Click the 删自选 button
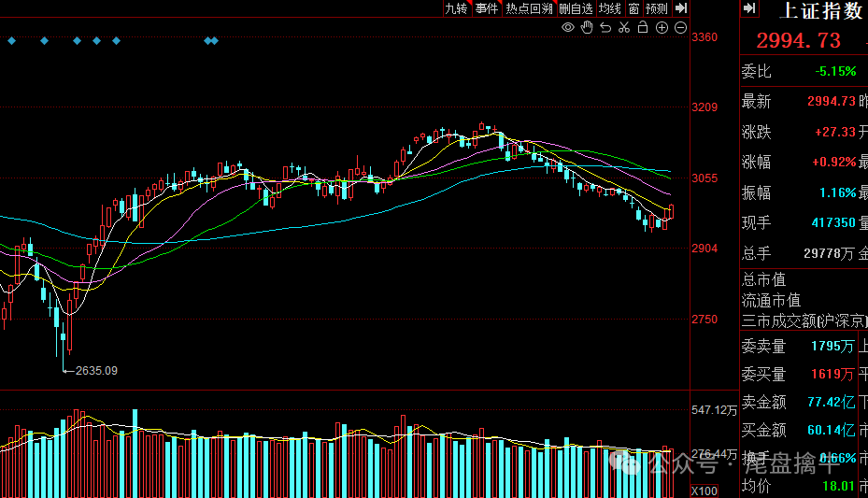This screenshot has width=868, height=498. (576, 8)
